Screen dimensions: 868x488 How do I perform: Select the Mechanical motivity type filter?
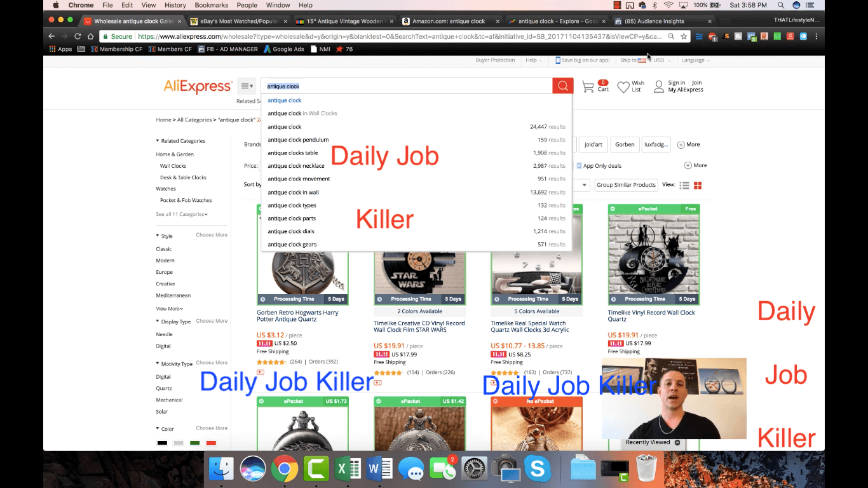[x=169, y=400]
